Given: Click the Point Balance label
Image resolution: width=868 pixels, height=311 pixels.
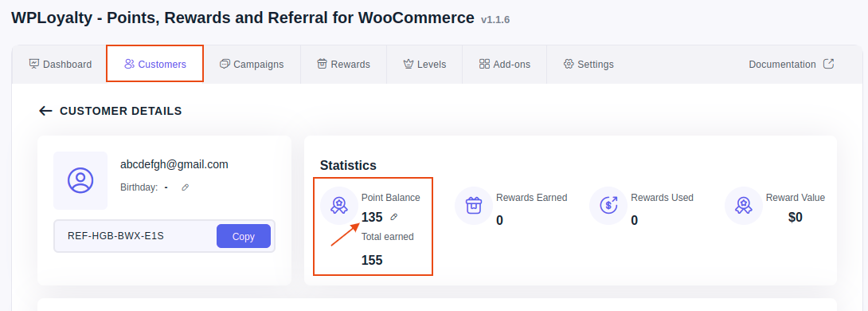Looking at the screenshot, I should tap(391, 197).
